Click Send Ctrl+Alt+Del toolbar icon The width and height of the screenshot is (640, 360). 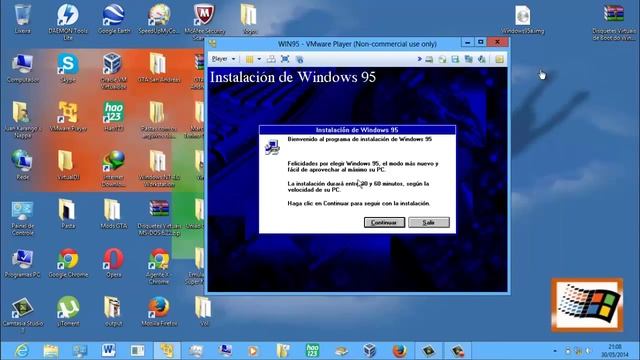tap(271, 60)
